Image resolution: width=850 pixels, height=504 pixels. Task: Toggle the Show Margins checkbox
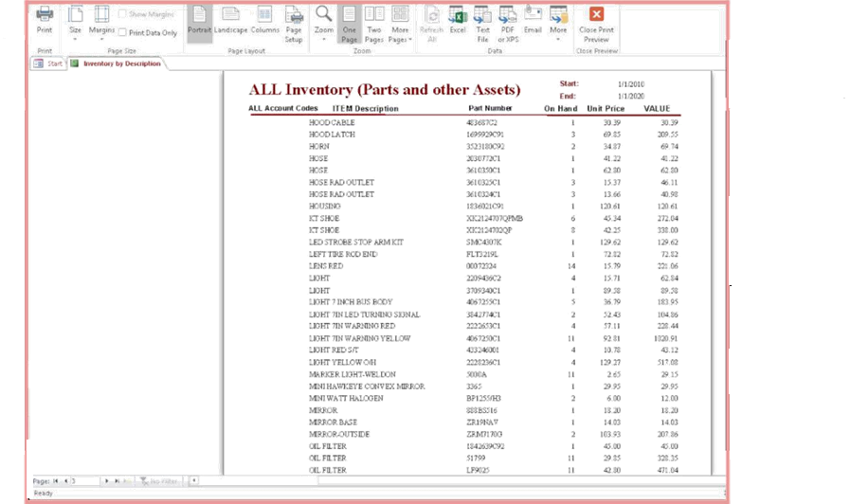(122, 14)
